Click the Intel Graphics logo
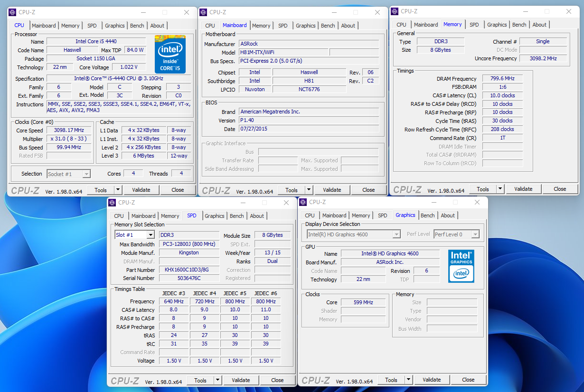 click(x=462, y=266)
